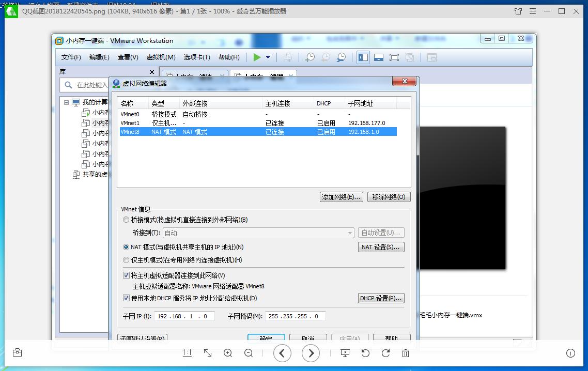588x371 pixels.
Task: Zoom out of the image
Action: tap(248, 353)
